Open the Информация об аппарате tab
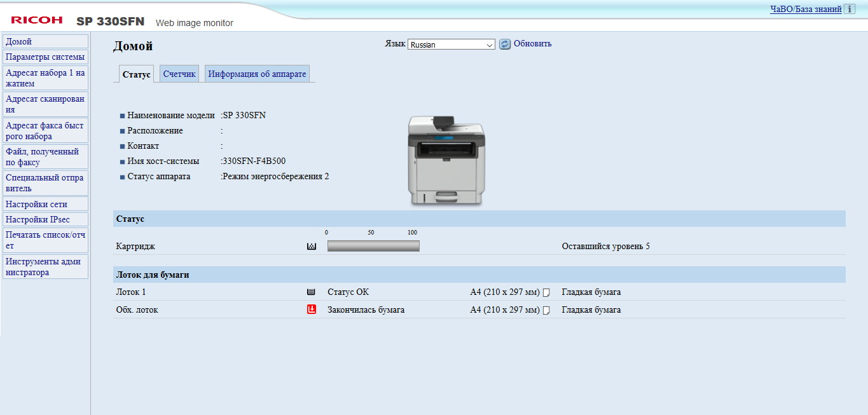Image resolution: width=868 pixels, height=415 pixels. pos(257,74)
